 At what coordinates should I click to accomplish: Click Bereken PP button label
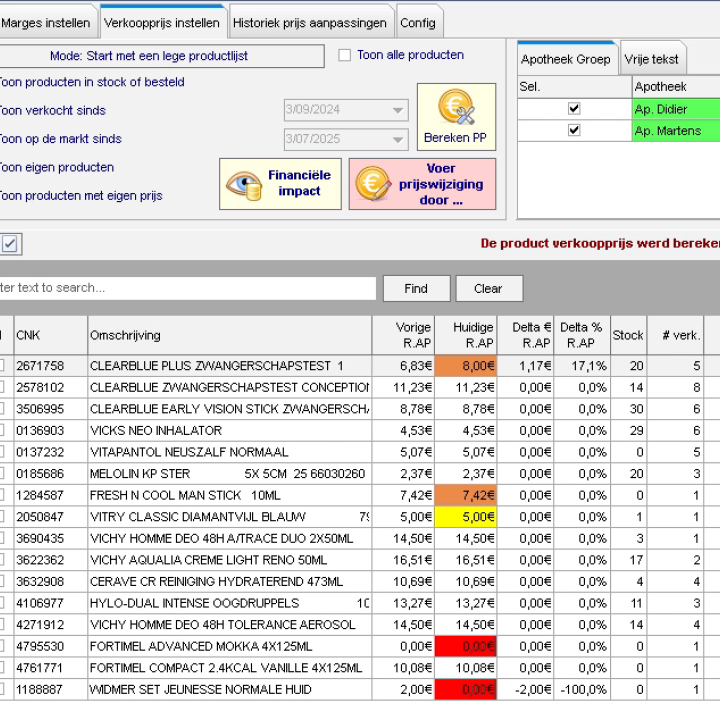[455, 138]
